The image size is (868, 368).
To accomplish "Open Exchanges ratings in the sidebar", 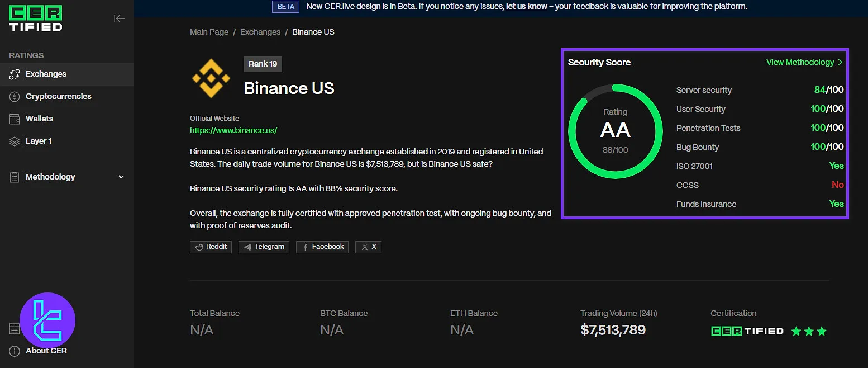I will [x=67, y=74].
